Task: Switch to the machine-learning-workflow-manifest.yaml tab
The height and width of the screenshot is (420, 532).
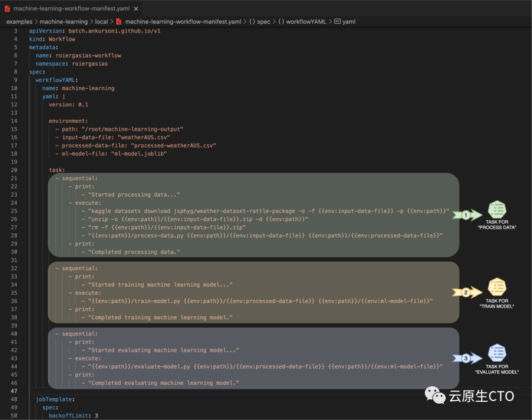Action: [72, 9]
